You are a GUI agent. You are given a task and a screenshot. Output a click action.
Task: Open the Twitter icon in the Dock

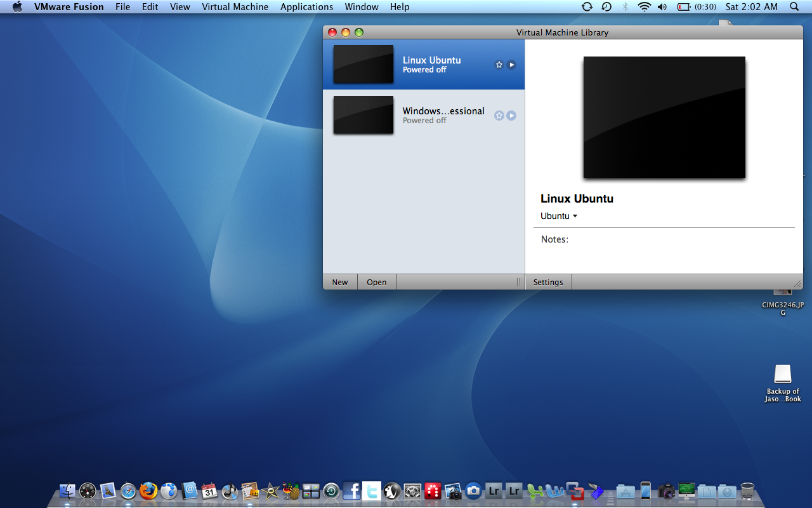click(x=372, y=491)
